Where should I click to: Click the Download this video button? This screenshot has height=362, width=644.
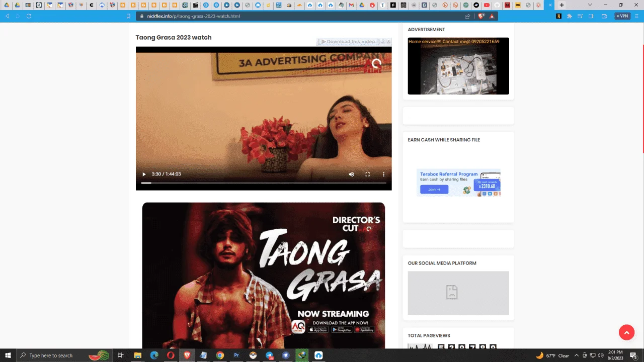(348, 42)
